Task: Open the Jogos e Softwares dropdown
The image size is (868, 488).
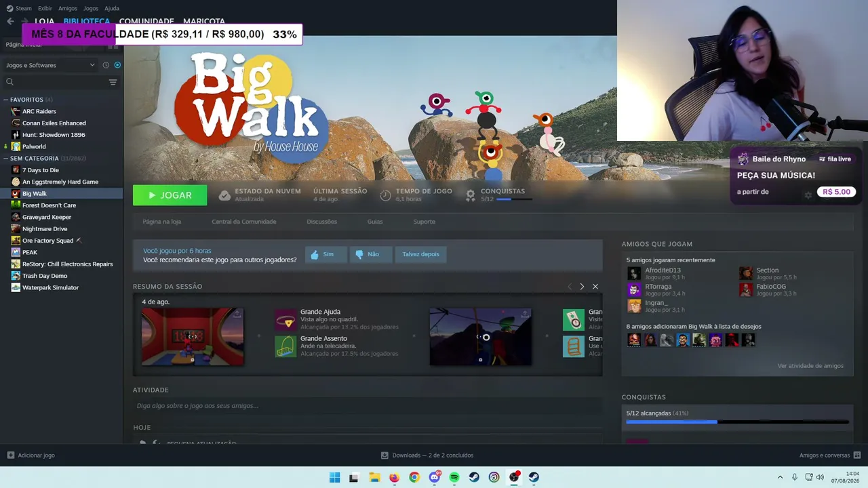Action: pyautogui.click(x=50, y=65)
